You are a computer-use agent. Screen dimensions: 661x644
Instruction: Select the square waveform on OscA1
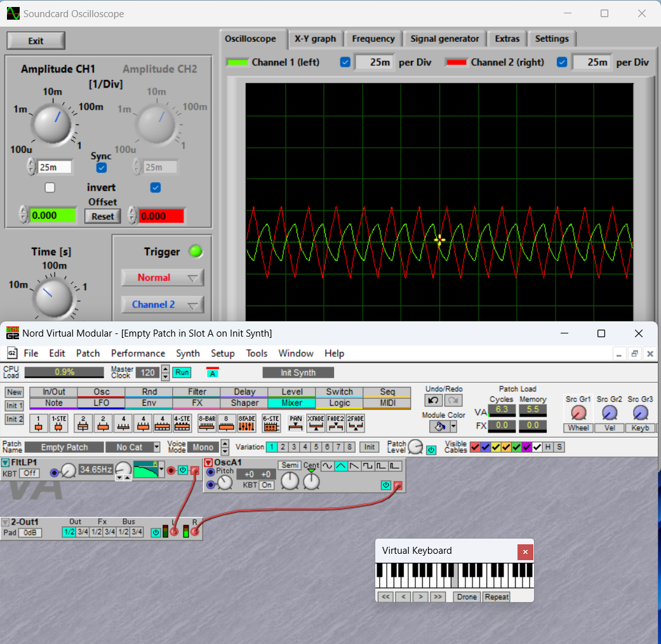[x=368, y=466]
